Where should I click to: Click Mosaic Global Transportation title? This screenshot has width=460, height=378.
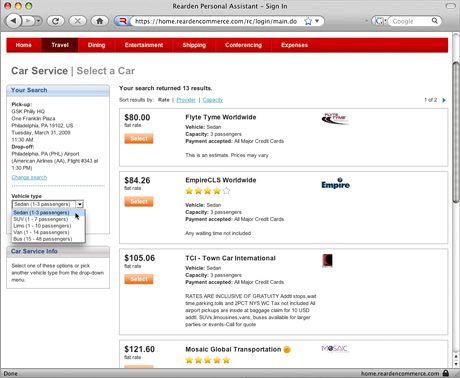(233, 349)
